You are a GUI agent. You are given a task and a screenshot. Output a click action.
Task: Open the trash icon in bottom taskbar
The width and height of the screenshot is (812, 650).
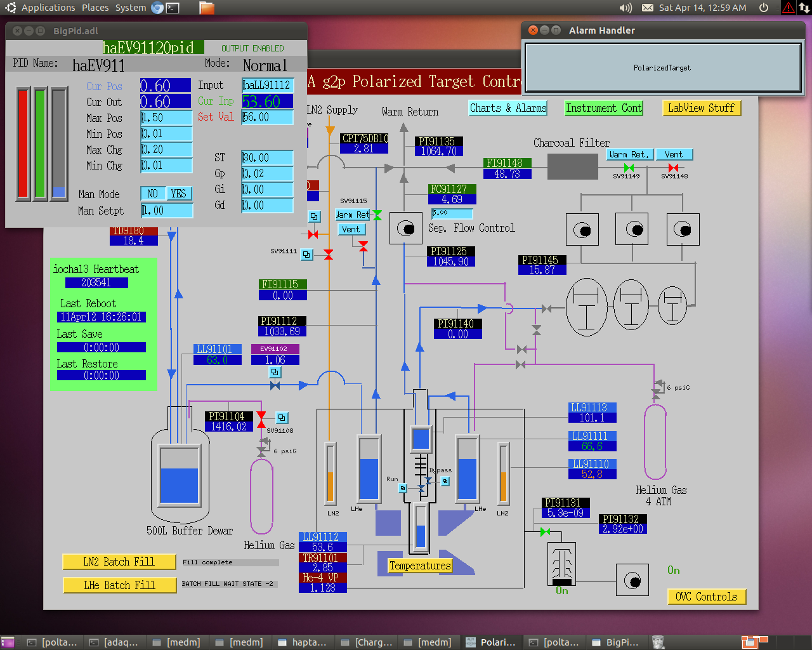(658, 642)
